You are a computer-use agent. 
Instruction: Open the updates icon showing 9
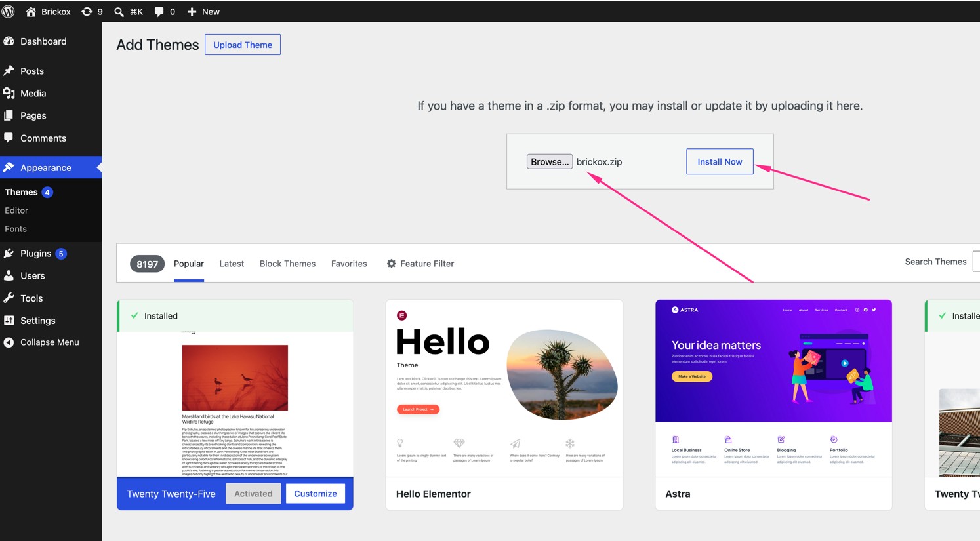click(87, 12)
